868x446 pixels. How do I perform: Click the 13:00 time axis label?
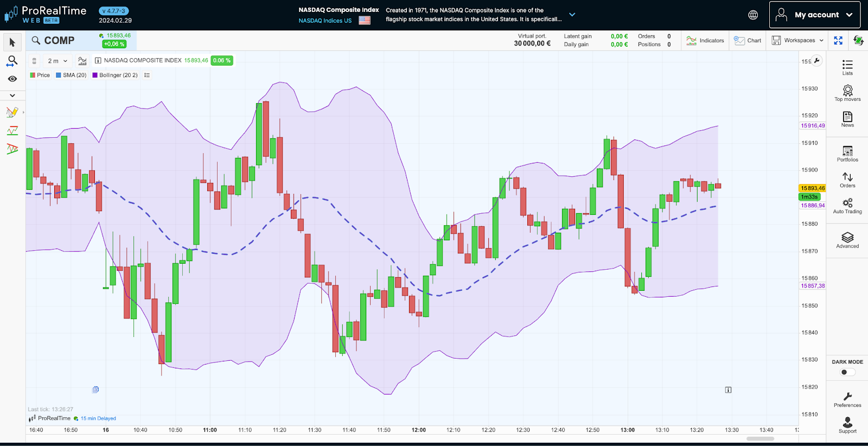pos(628,430)
